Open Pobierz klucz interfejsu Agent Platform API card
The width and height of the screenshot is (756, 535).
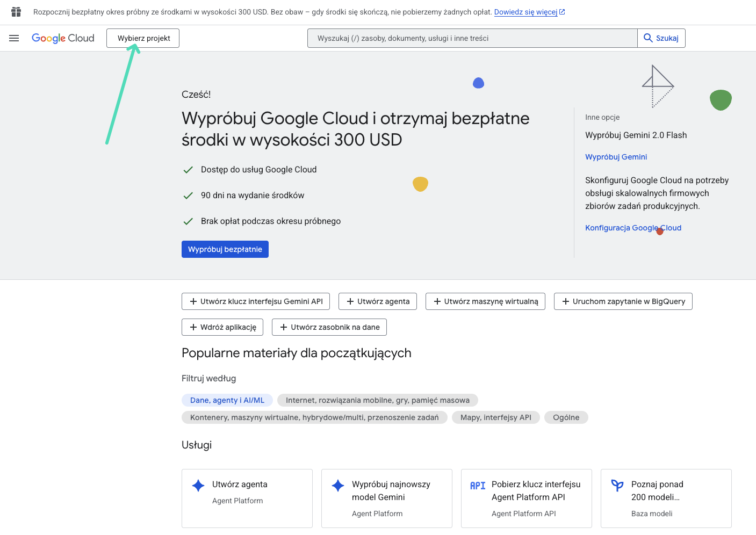pyautogui.click(x=527, y=498)
